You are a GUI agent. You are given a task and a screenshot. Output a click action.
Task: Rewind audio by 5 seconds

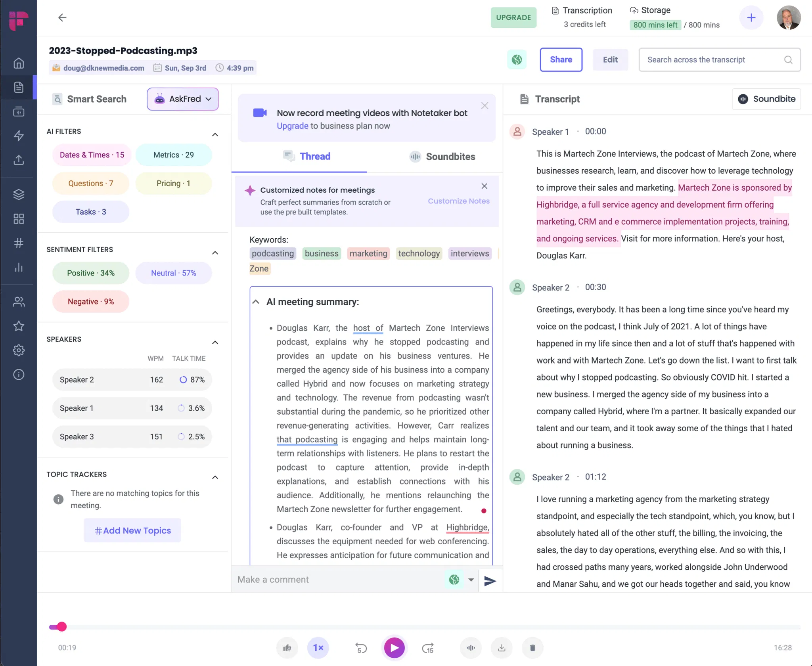[361, 648]
